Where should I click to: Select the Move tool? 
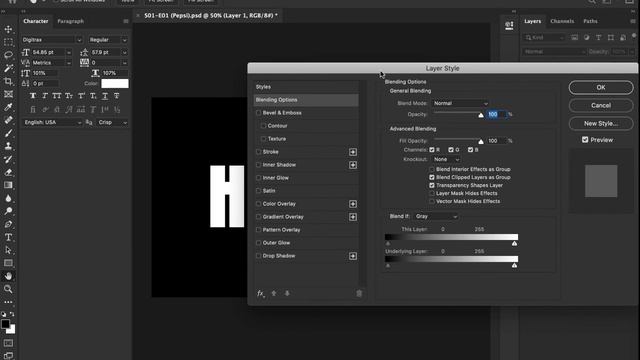click(8, 29)
